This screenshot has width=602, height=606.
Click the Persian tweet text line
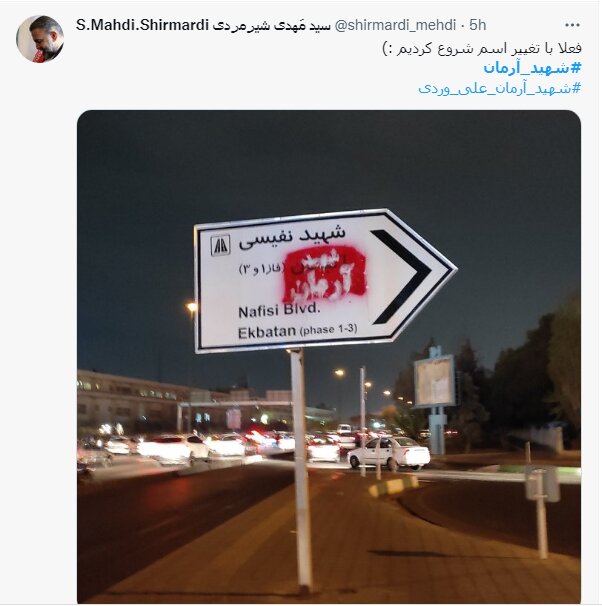click(482, 48)
